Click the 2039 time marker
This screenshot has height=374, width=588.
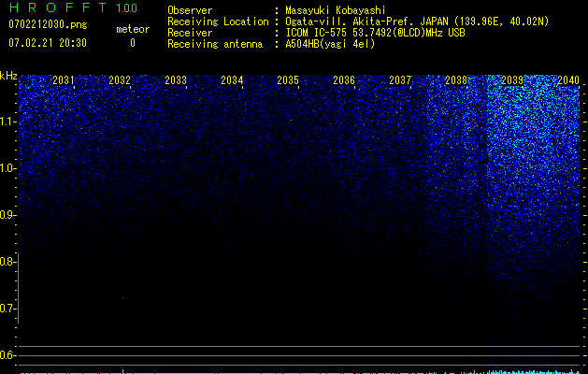pos(512,79)
